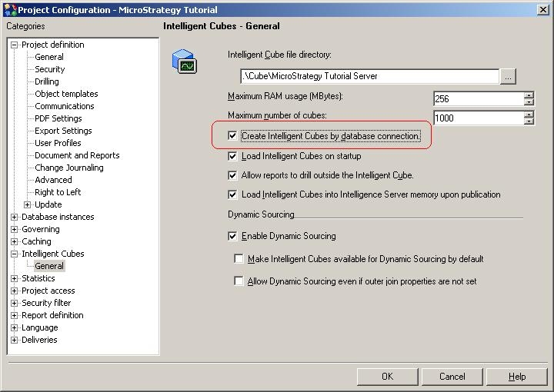Decrease Maximum RAM usage with down arrow

[x=529, y=102]
